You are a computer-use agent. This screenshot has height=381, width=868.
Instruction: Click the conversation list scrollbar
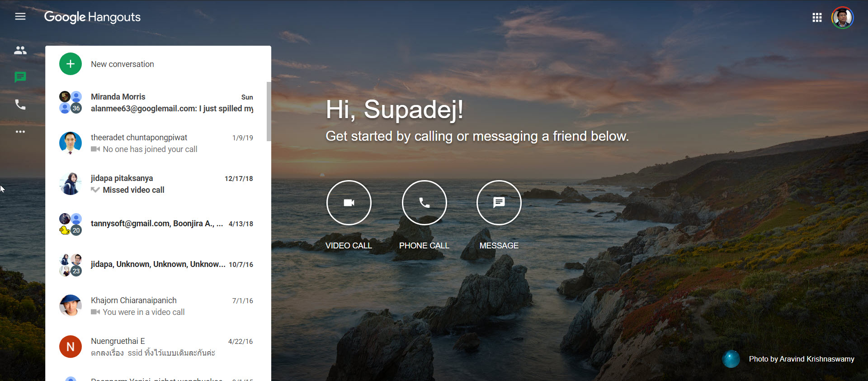coord(269,111)
